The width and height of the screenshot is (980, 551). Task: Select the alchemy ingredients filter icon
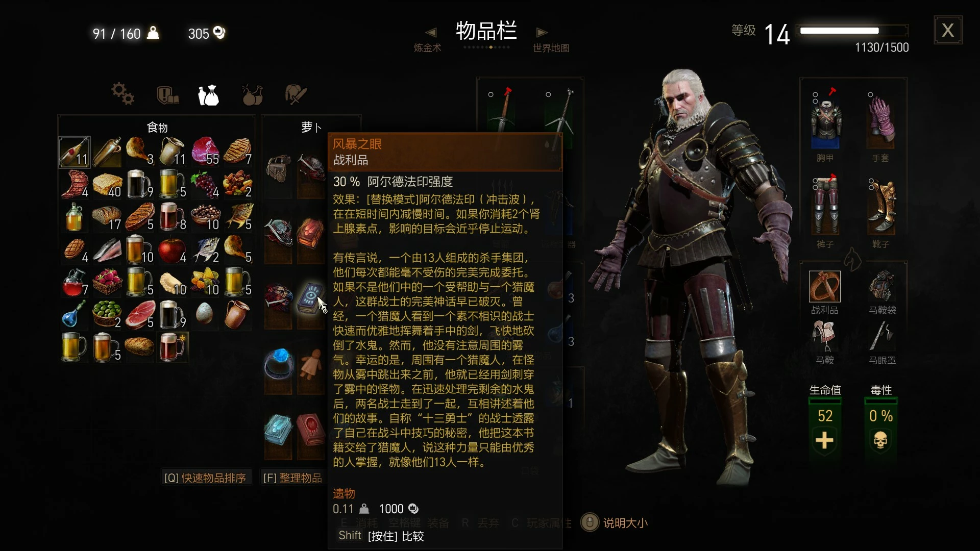coord(252,95)
